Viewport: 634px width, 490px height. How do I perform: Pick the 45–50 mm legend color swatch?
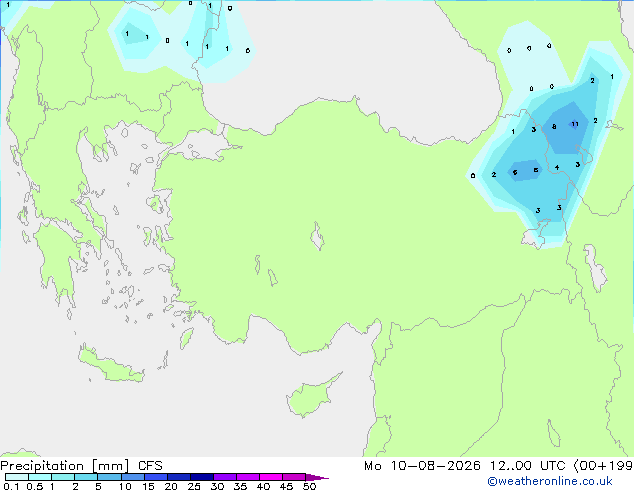(294, 477)
